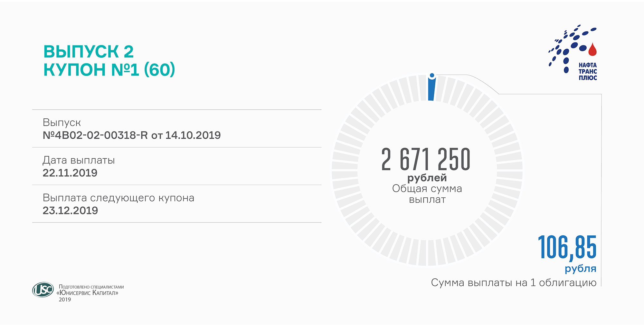Click the Выплата следующего купона label
This screenshot has height=325, width=644.
point(118,198)
